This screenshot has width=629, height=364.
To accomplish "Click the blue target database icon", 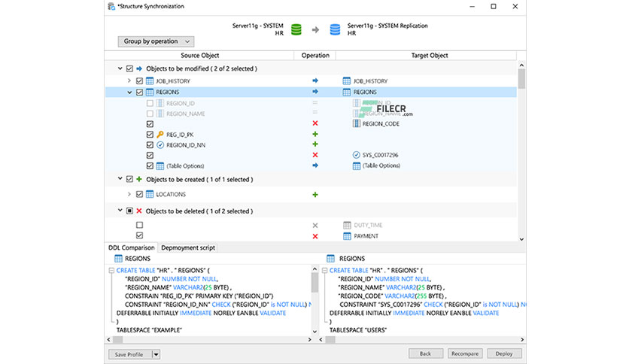I will coord(335,29).
